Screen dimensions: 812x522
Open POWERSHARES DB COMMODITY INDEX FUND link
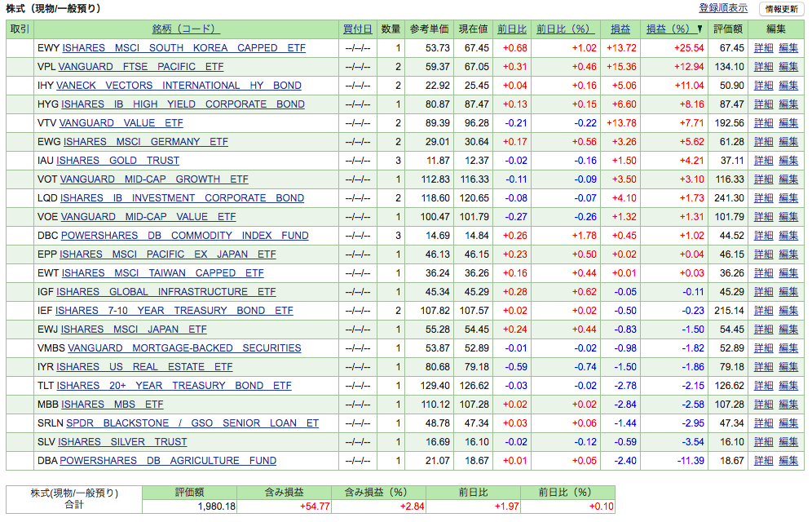click(185, 236)
